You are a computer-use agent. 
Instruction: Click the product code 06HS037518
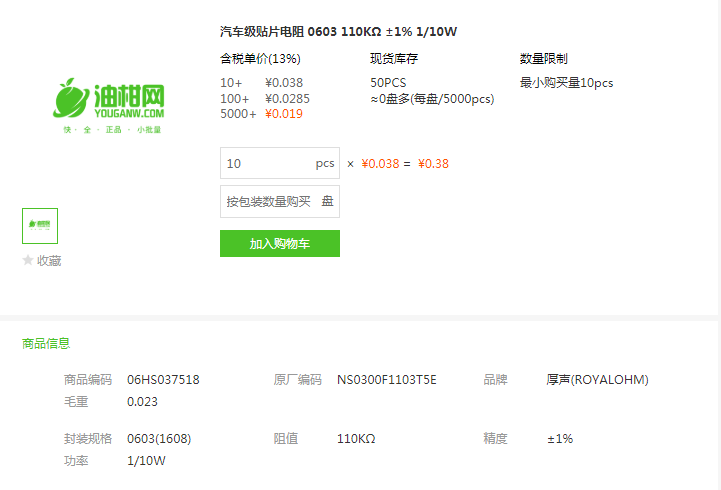163,380
